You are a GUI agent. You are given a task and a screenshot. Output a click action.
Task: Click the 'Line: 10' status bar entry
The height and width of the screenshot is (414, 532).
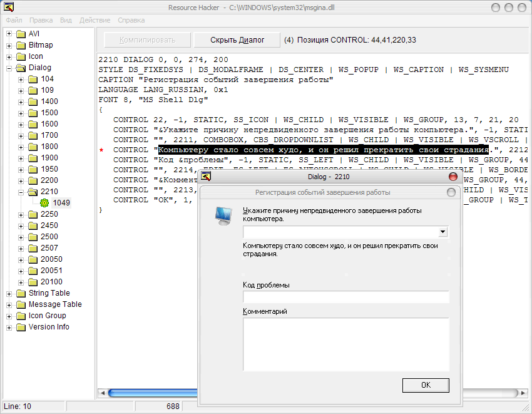(x=18, y=406)
